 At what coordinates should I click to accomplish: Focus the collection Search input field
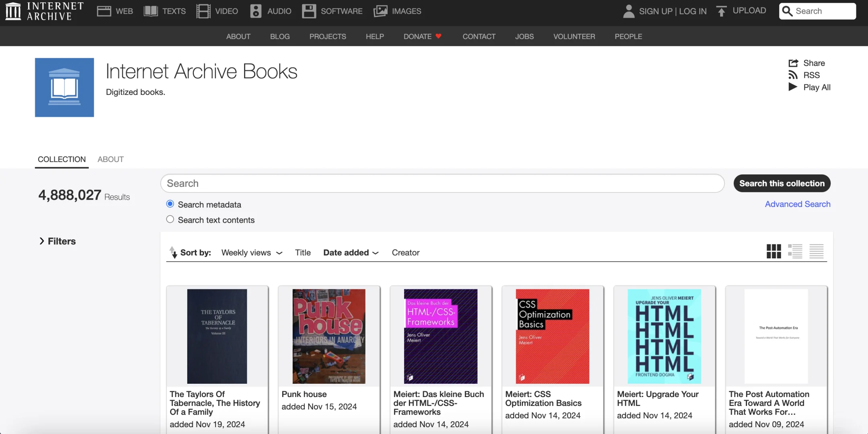click(x=442, y=183)
